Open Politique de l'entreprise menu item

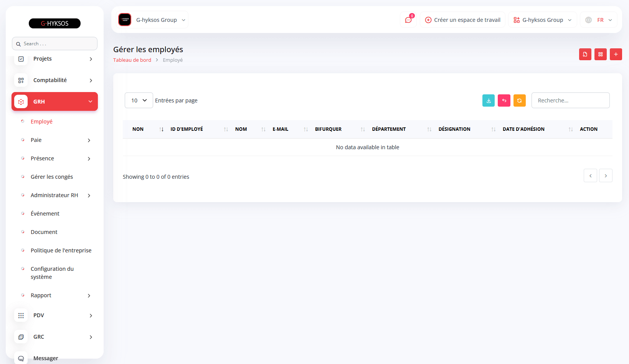61,250
